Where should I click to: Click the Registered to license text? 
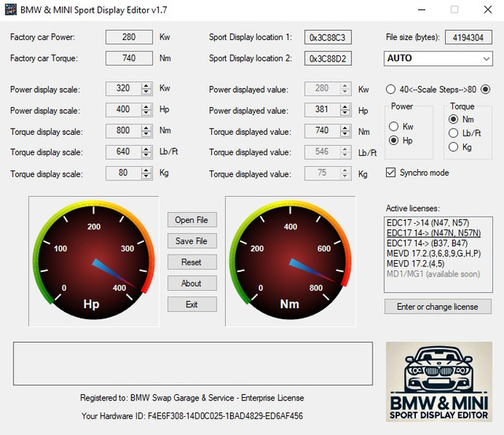192,398
